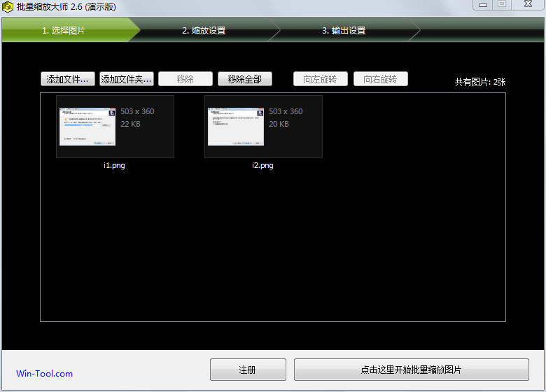Minimize the 批量缩放大师 window
This screenshot has height=392, width=546.
click(482, 4)
